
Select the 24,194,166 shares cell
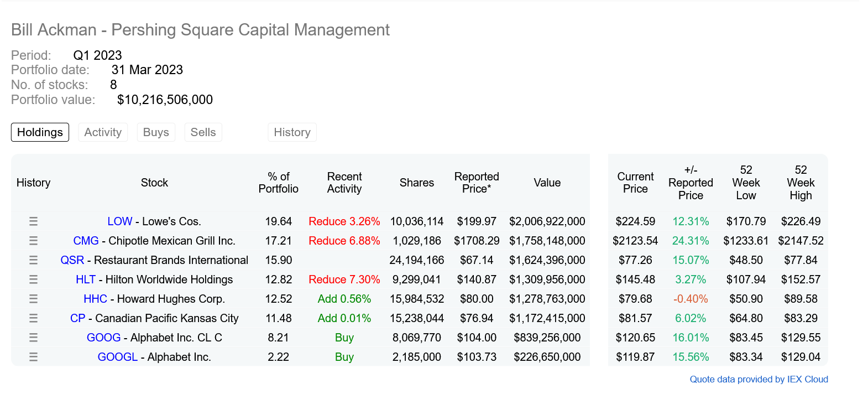pos(417,260)
